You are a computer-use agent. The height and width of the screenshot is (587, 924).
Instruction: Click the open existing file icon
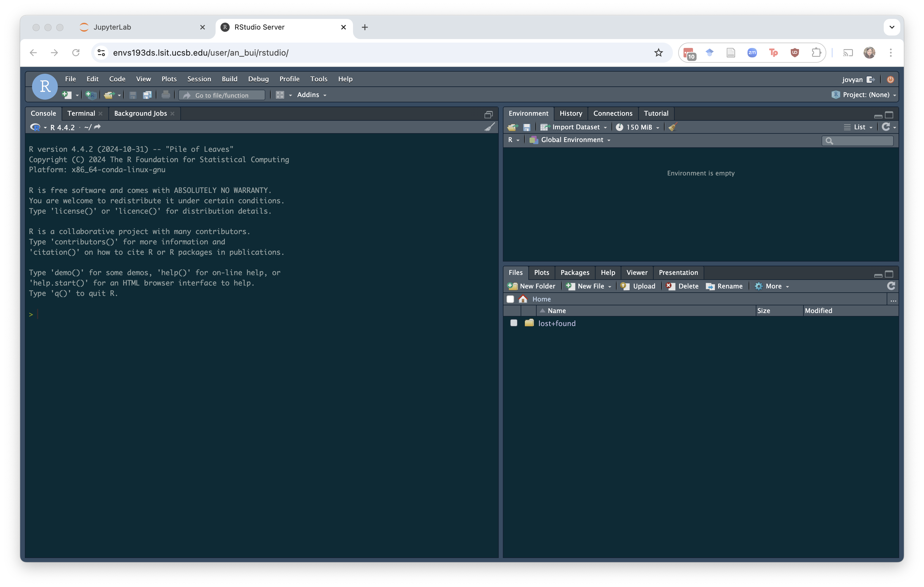[x=109, y=95]
